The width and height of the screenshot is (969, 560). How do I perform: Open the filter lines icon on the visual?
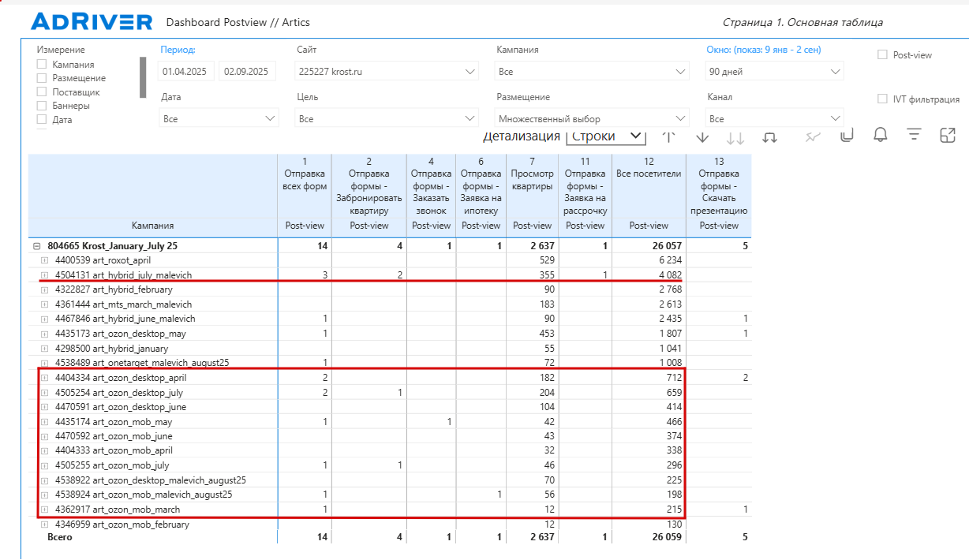coord(915,135)
